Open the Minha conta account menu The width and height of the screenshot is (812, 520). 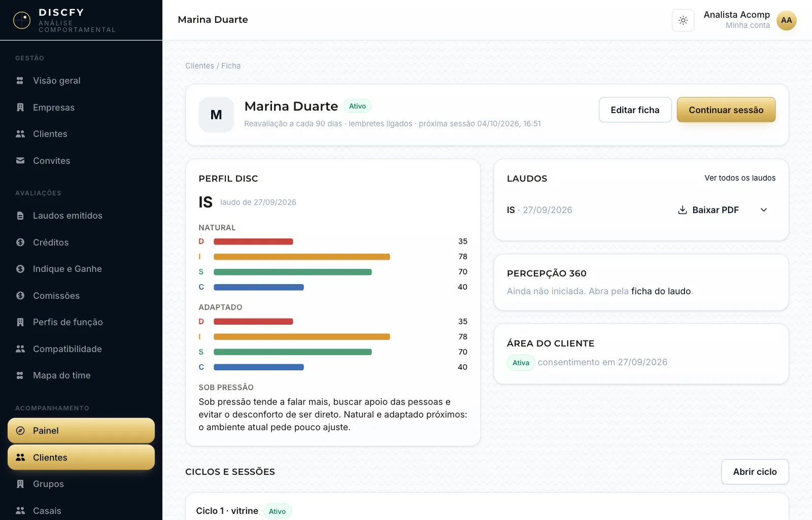(748, 25)
